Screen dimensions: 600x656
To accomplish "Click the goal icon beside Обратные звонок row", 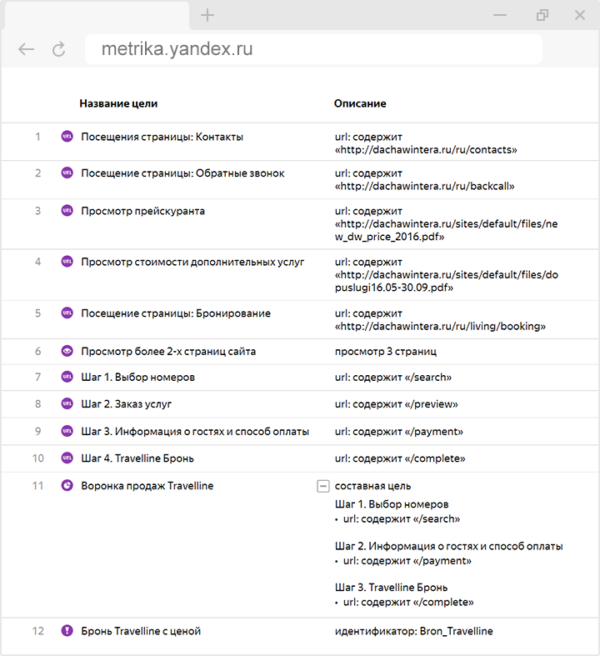I will [x=68, y=173].
